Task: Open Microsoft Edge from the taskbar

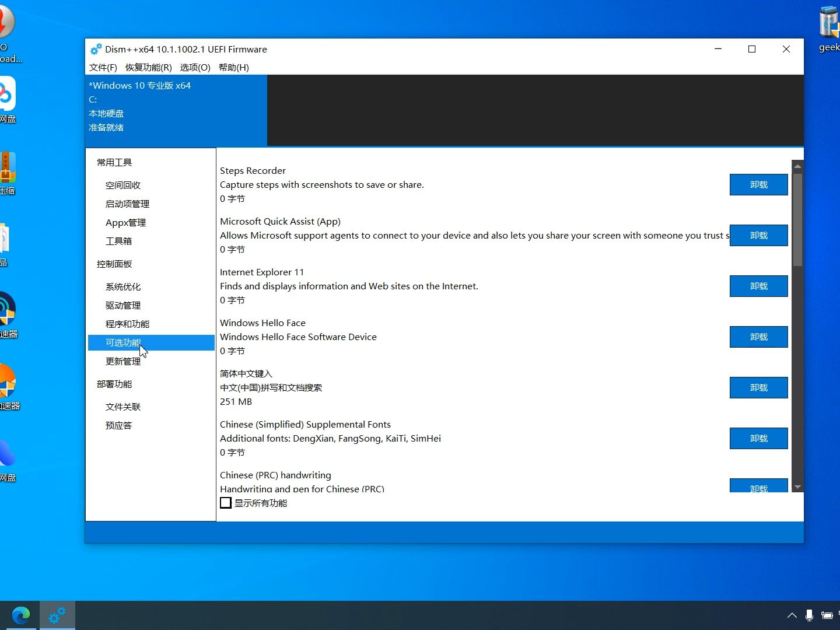Action: 21,615
